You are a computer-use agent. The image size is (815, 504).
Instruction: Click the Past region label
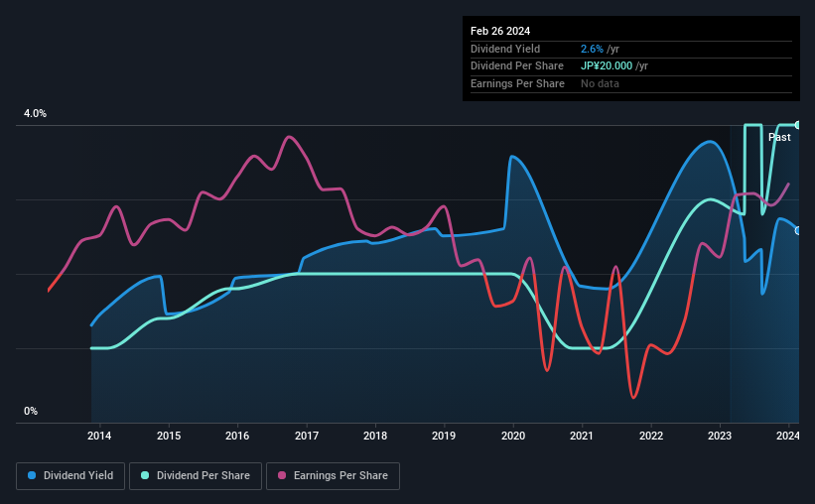pyautogui.click(x=779, y=137)
